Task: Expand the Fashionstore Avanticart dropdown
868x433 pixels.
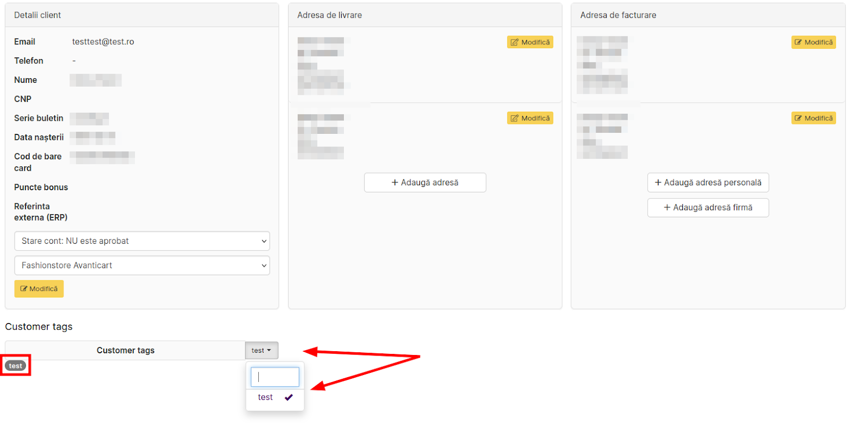Action: (142, 266)
